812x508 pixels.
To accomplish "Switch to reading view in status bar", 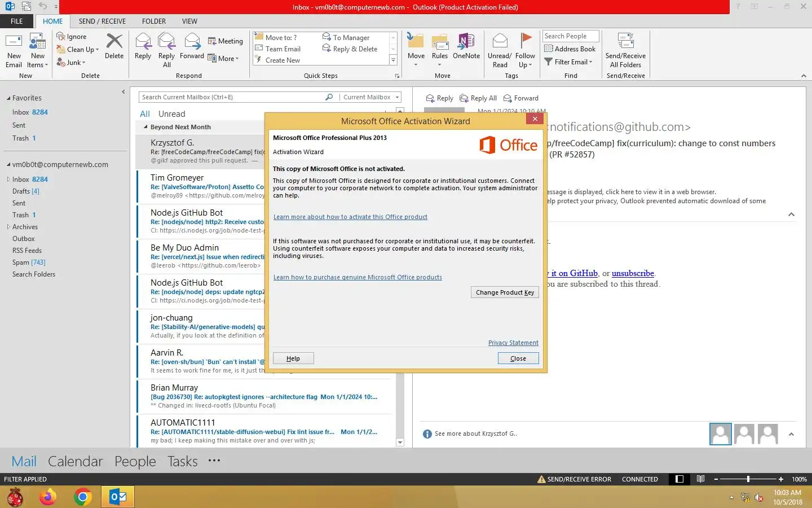I will tap(700, 479).
